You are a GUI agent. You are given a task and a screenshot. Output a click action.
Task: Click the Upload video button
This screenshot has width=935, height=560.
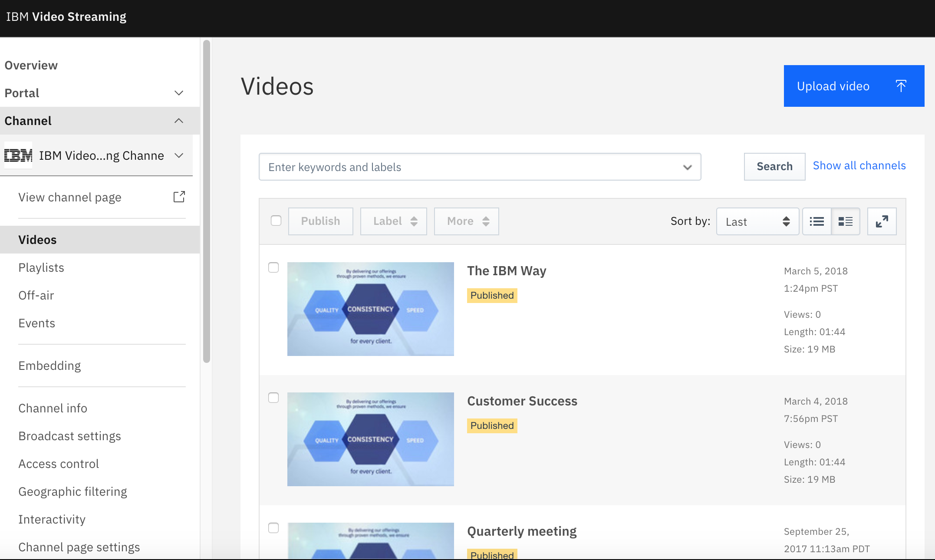point(854,86)
